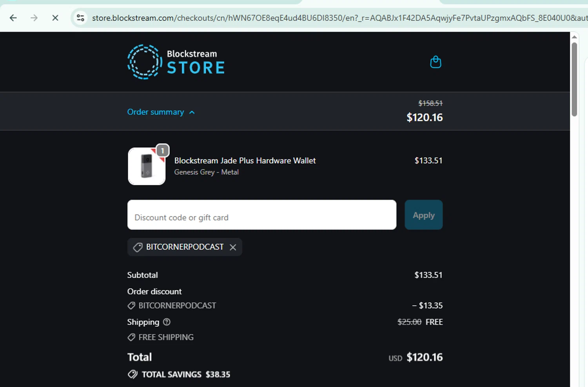This screenshot has height=387, width=588.
Task: Click the scrollbar up arrow
Action: 574,37
